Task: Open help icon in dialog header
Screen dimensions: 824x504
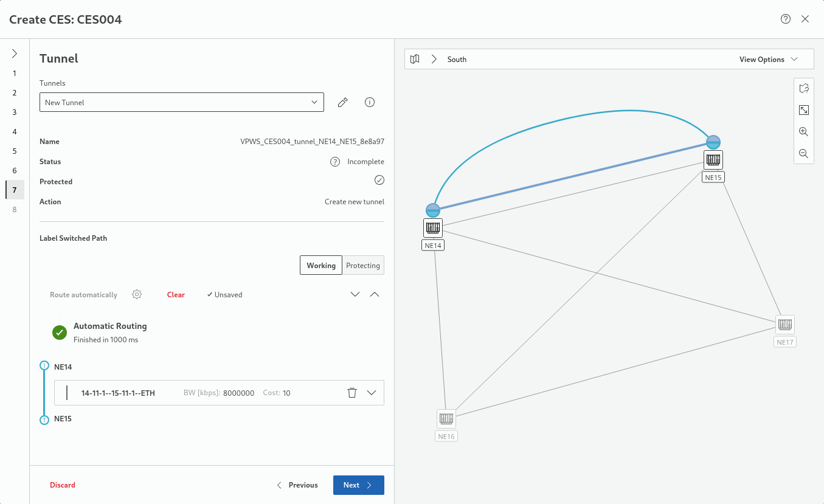Action: 785,19
